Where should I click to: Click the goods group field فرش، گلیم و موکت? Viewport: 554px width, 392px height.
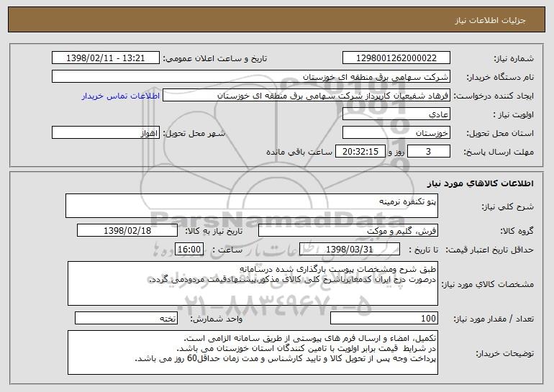348,231
